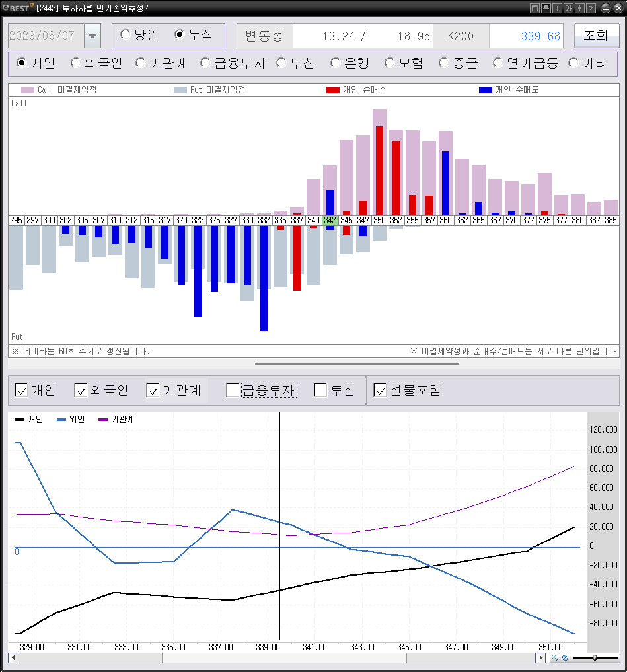Select 투신 investor radio button
The image size is (627, 672).
coord(281,63)
